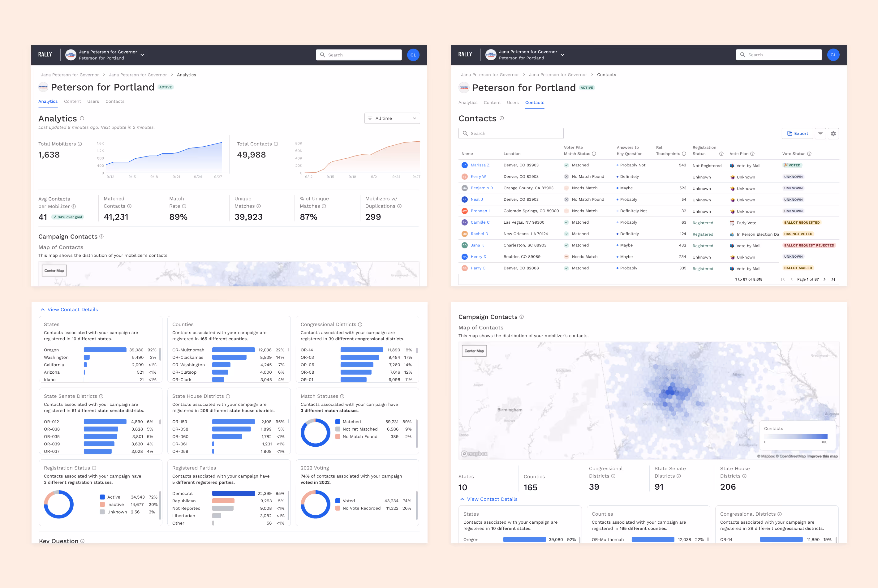Click info icon beside Match Rate
Viewport: 878px width, 588px height.
[x=184, y=206]
